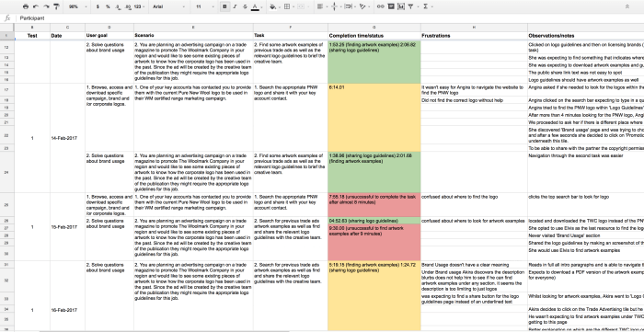Select row 24 header

(7, 172)
